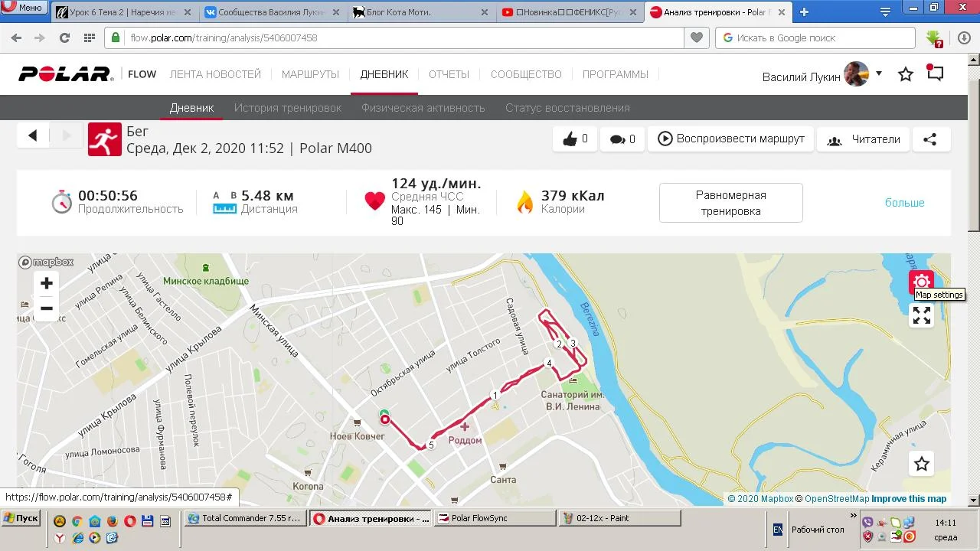Open notifications flag icon in header

(935, 73)
